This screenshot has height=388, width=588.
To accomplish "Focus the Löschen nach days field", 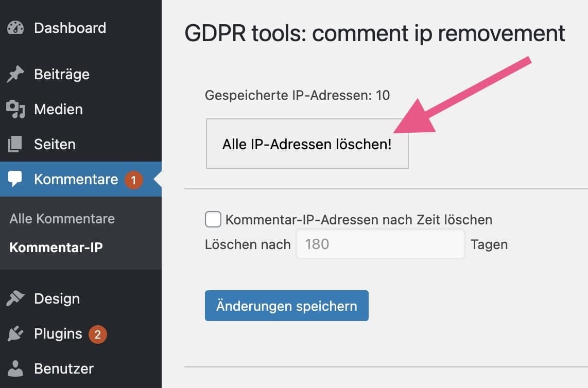I will [381, 244].
